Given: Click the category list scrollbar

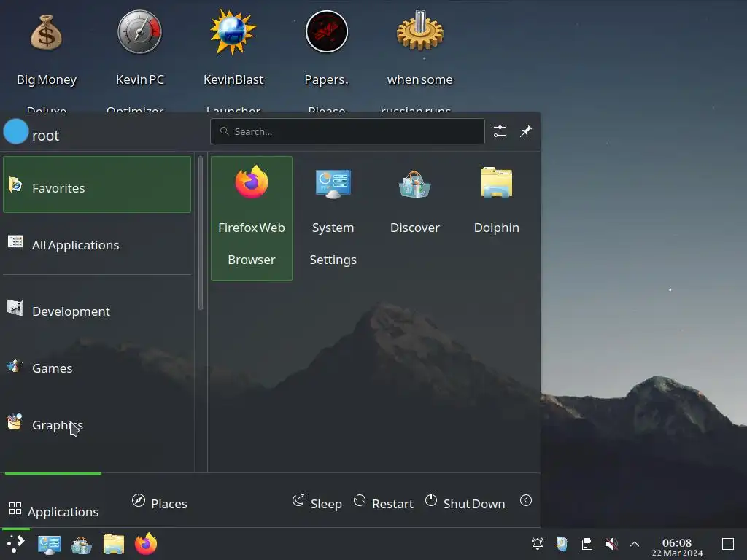Looking at the screenshot, I should click(x=201, y=233).
